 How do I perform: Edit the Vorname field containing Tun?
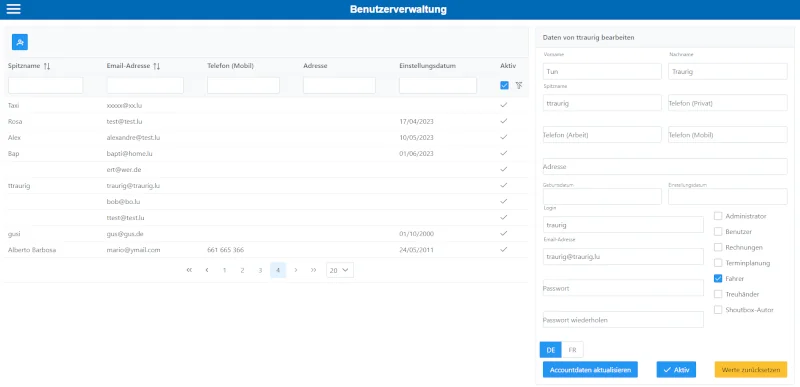tap(602, 71)
